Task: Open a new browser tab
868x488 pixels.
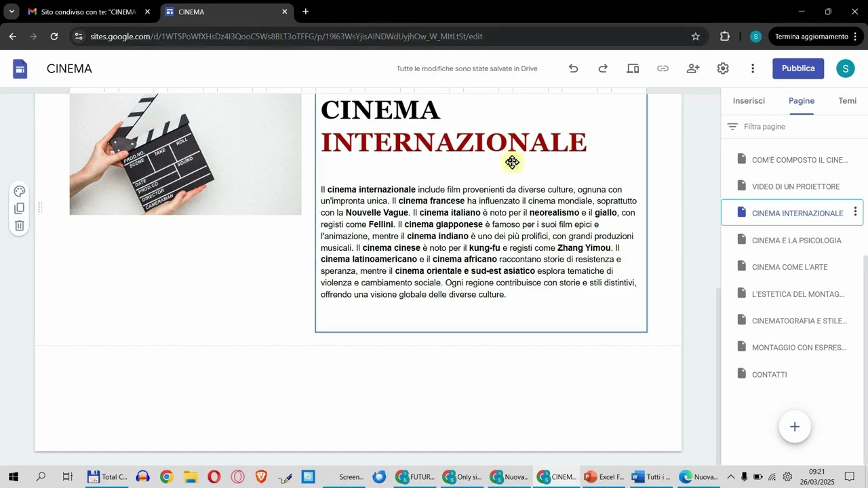Action: 306,12
